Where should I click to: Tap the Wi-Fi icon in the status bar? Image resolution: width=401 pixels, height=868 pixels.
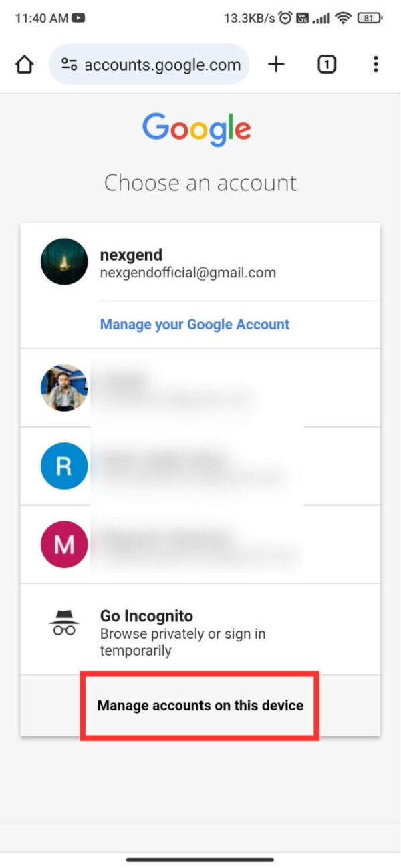[342, 17]
